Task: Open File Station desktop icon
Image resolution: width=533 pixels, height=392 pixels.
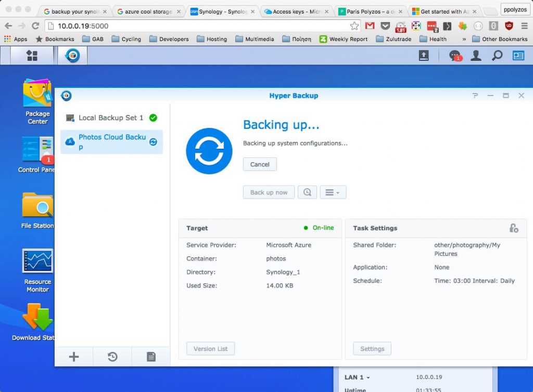Action: click(37, 211)
